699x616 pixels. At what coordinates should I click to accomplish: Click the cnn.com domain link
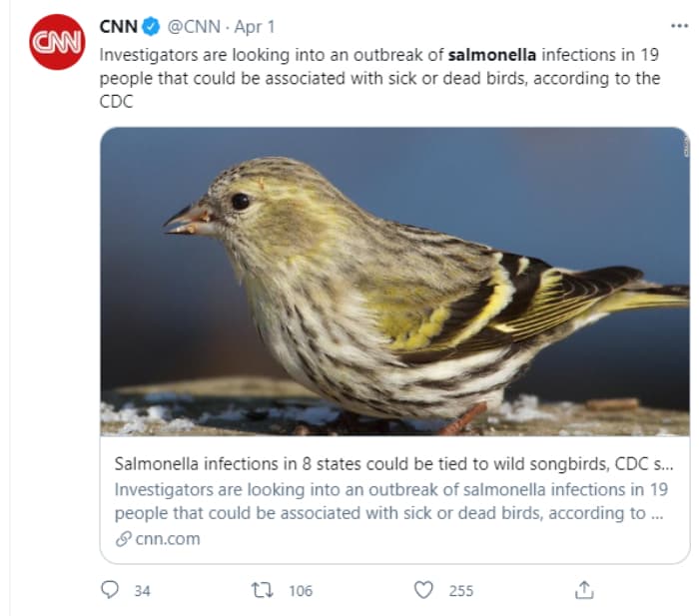pyautogui.click(x=168, y=539)
